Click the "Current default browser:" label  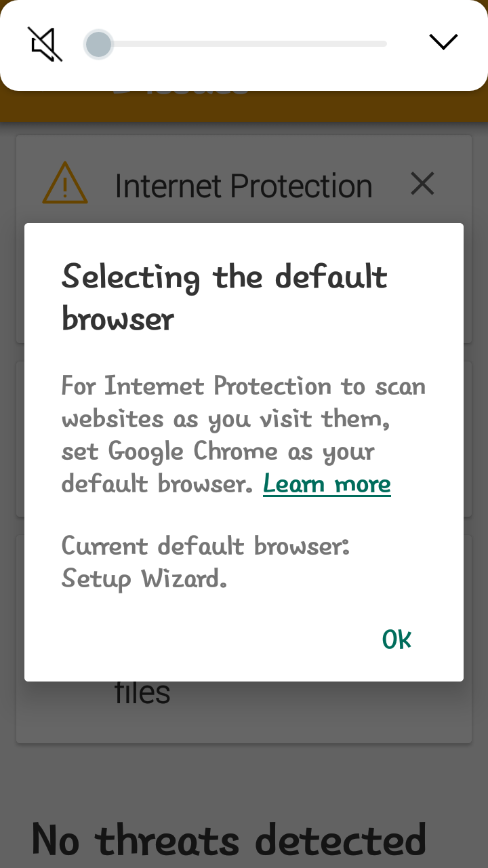click(x=205, y=547)
